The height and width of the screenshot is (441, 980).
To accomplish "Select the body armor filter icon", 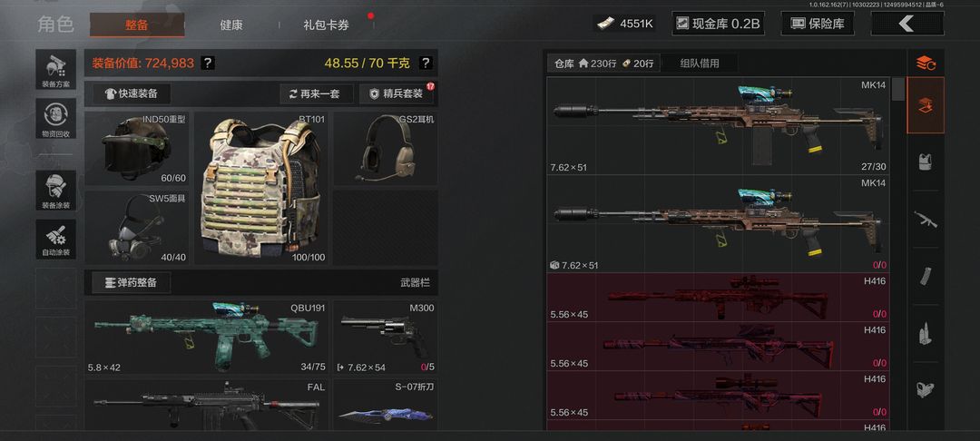I will coord(926,162).
